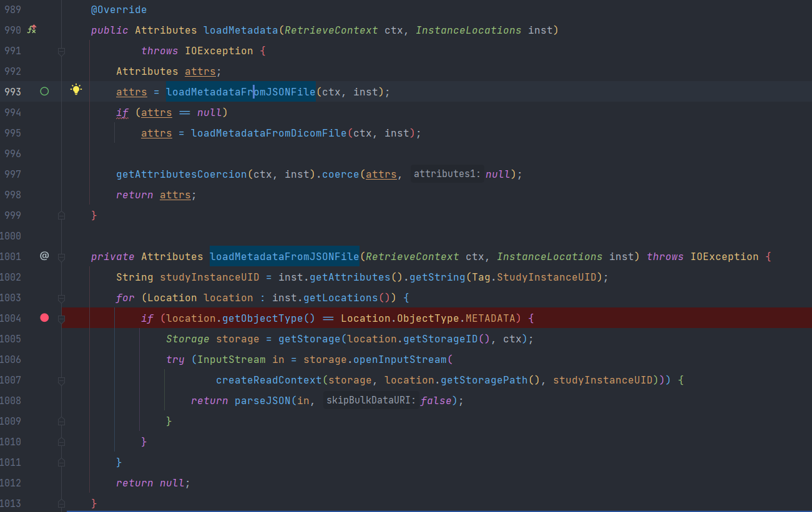Click 'return null' on line 1012
The height and width of the screenshot is (512, 812).
pos(150,483)
